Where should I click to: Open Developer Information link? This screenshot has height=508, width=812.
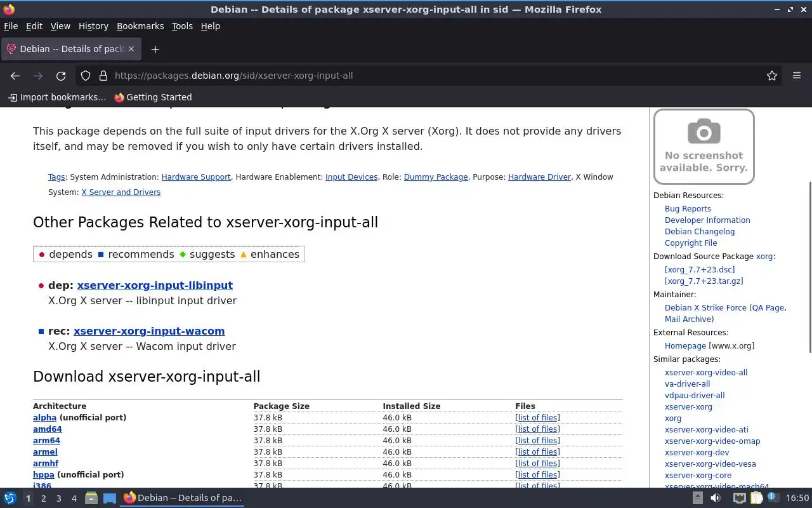pyautogui.click(x=707, y=220)
